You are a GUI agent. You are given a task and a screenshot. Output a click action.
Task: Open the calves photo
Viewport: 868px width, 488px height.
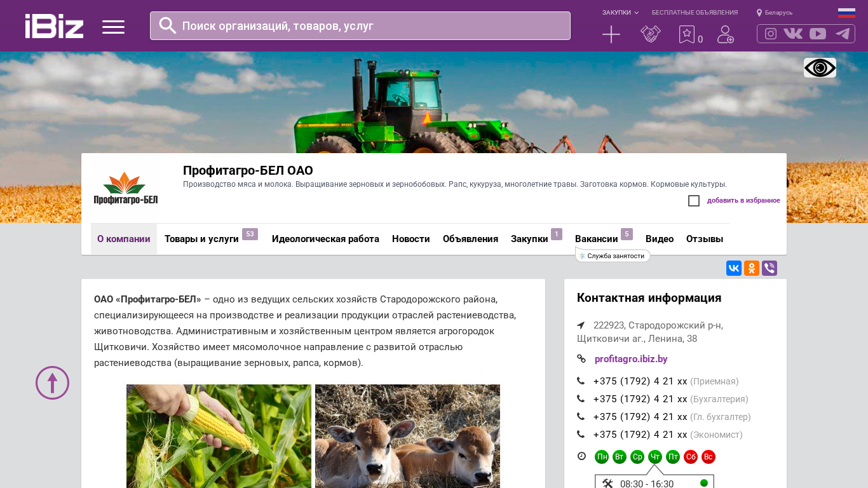pyautogui.click(x=407, y=436)
